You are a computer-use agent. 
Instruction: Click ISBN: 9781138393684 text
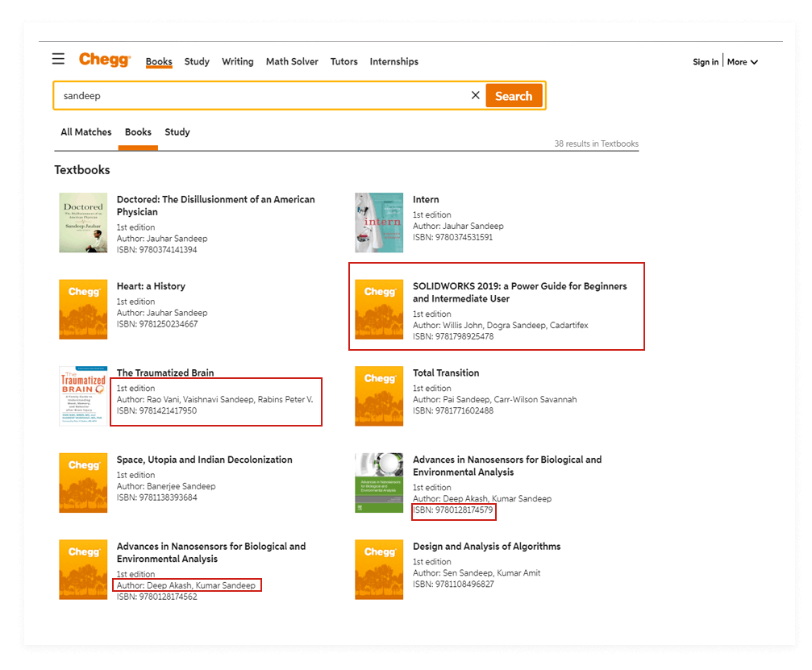(157, 497)
